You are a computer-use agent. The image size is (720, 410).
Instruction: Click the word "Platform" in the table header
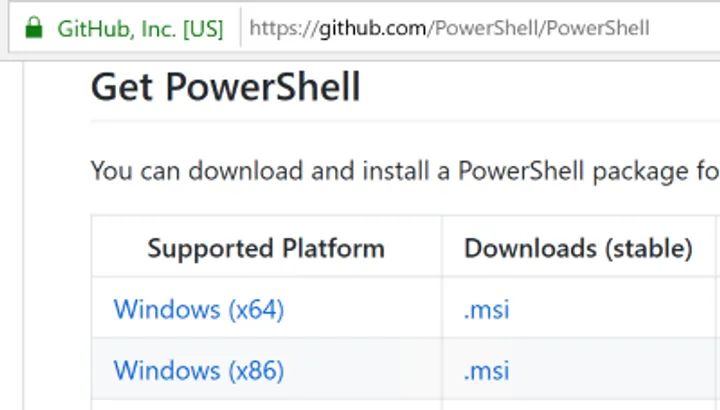tap(334, 248)
